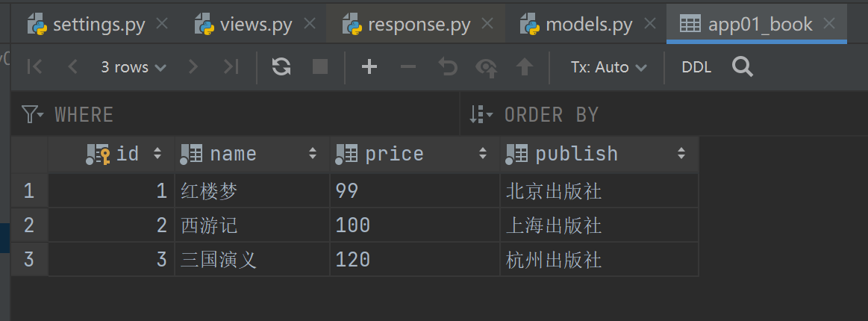Preview pending changes eye icon
Viewport: 868px width, 321px height.
(x=486, y=67)
